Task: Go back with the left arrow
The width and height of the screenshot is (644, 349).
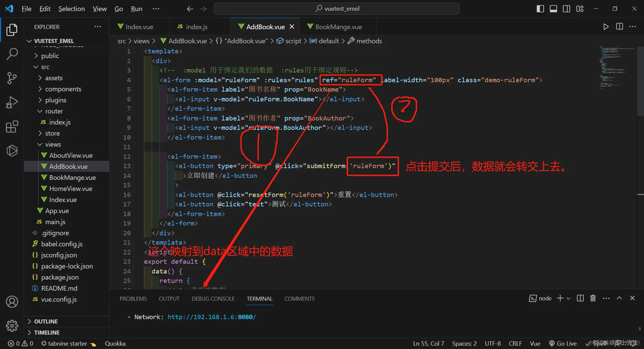Action: pyautogui.click(x=190, y=9)
